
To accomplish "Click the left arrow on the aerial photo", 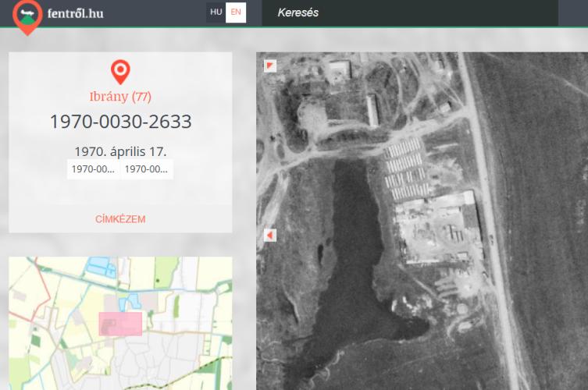I will pyautogui.click(x=270, y=235).
